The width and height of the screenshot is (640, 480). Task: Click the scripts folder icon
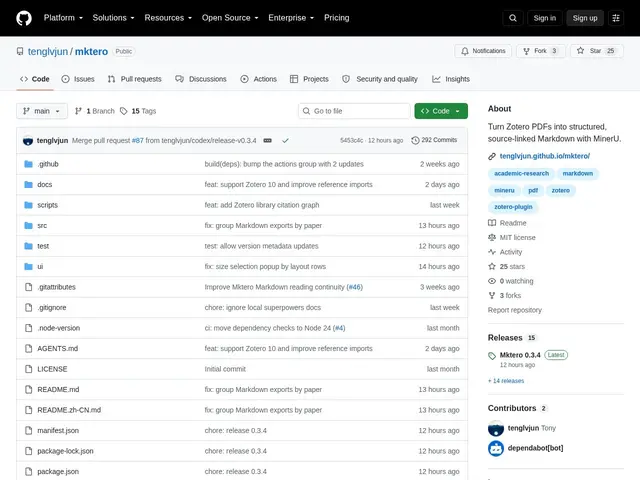28,205
